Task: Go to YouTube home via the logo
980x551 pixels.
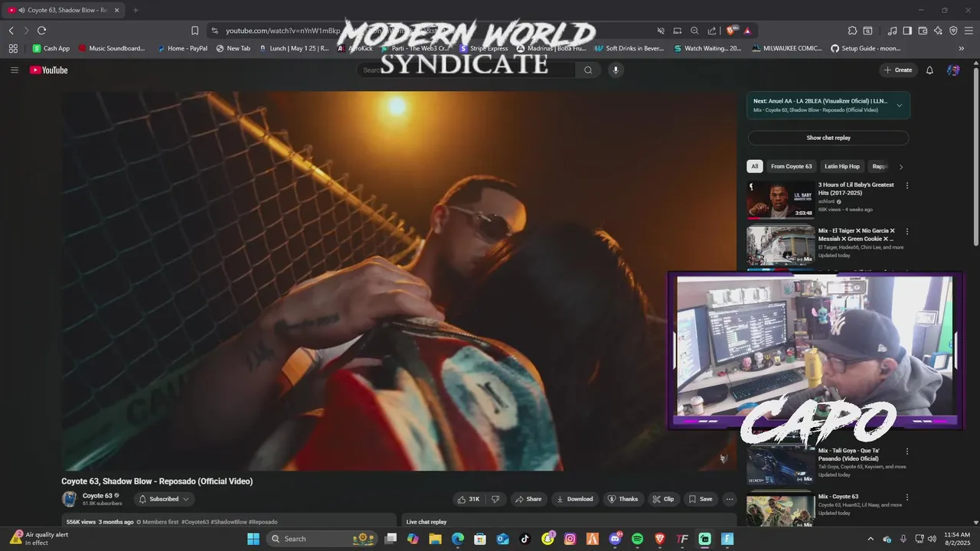Action: [49, 70]
